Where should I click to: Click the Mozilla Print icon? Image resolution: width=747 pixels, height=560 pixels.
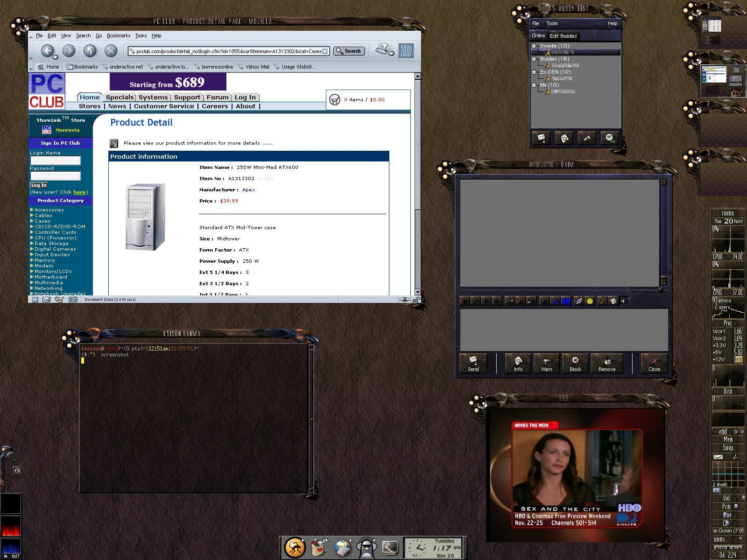[383, 49]
